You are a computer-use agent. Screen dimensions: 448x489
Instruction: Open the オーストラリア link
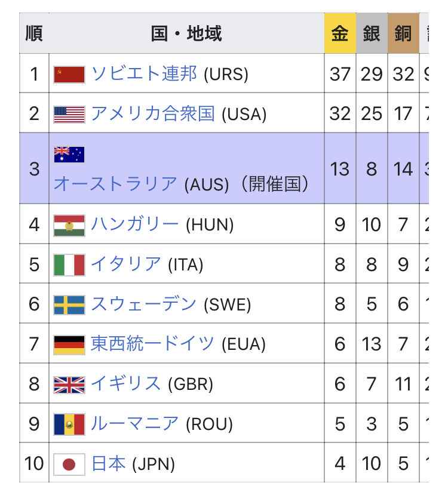point(115,184)
